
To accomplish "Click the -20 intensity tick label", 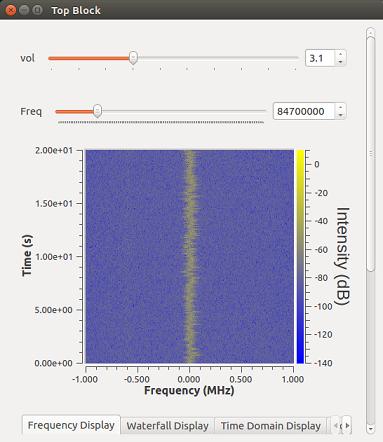I will pyautogui.click(x=321, y=193).
